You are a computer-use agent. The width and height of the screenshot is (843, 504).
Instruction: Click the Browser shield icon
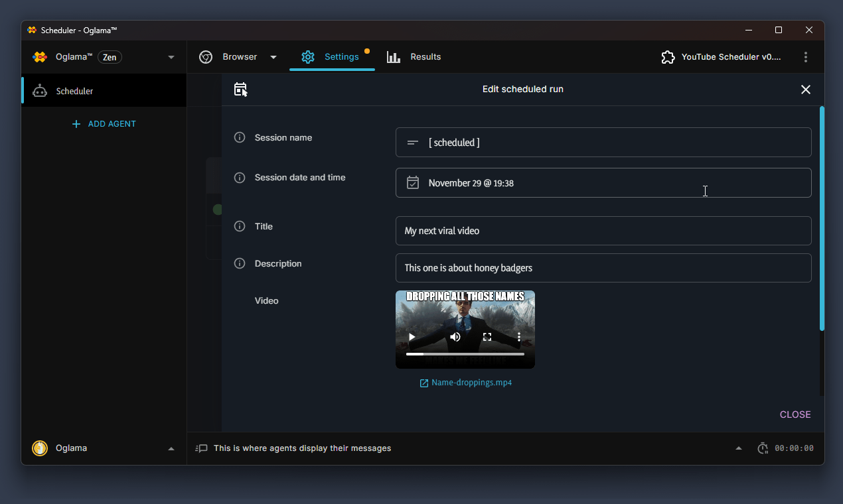click(x=206, y=57)
